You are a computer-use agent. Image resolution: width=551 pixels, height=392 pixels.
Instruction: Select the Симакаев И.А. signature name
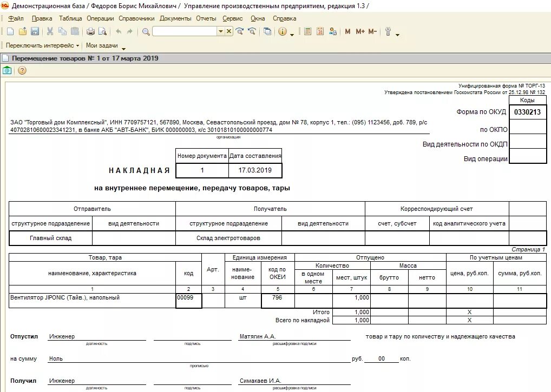260,381
